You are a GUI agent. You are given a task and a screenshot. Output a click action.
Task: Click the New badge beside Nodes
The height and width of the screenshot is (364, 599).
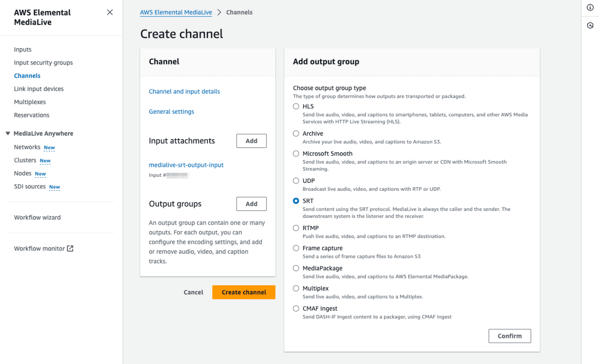tap(40, 174)
